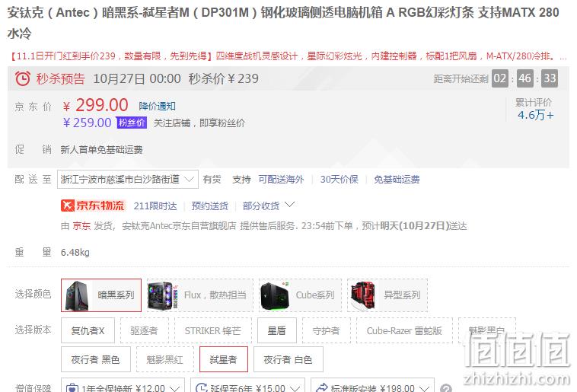Screen dimensions: 577x392
Task: Click the clock icon for 延保至6年
Action: [x=201, y=388]
